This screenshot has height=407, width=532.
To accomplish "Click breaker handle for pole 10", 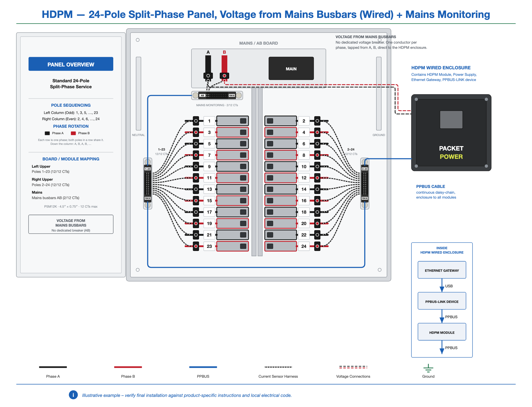I will click(270, 167).
